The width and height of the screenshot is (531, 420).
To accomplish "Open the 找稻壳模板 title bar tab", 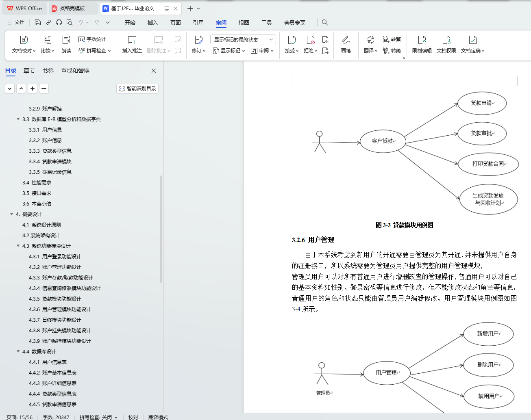I will [x=73, y=8].
